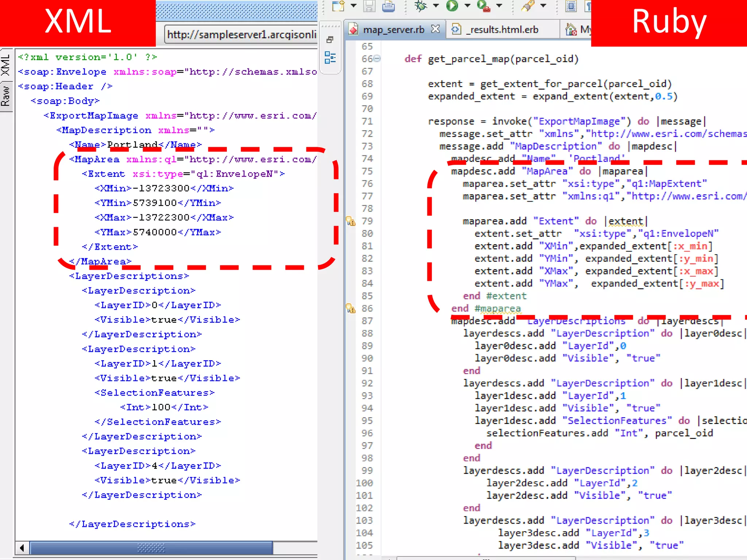Click the warning marker on line 79
This screenshot has height=560, width=747.
[x=351, y=221]
